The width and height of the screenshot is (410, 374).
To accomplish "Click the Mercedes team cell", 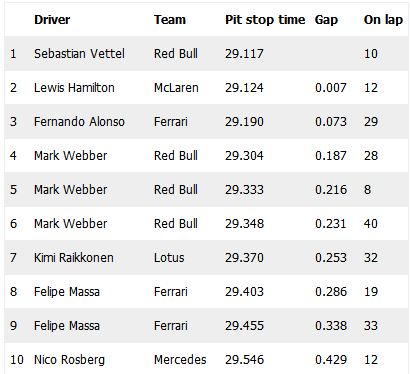I will pos(180,360).
